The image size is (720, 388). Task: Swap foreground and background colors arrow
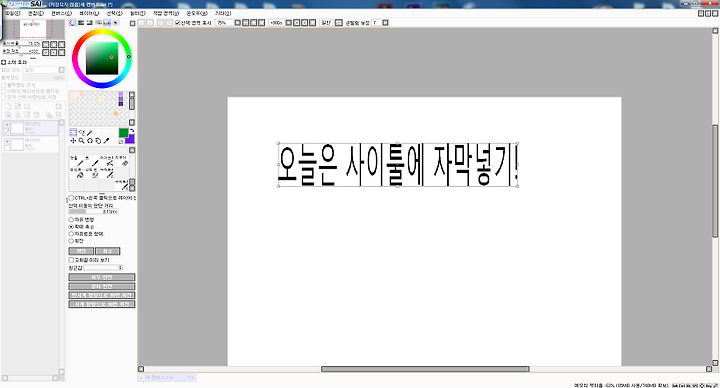(x=132, y=130)
